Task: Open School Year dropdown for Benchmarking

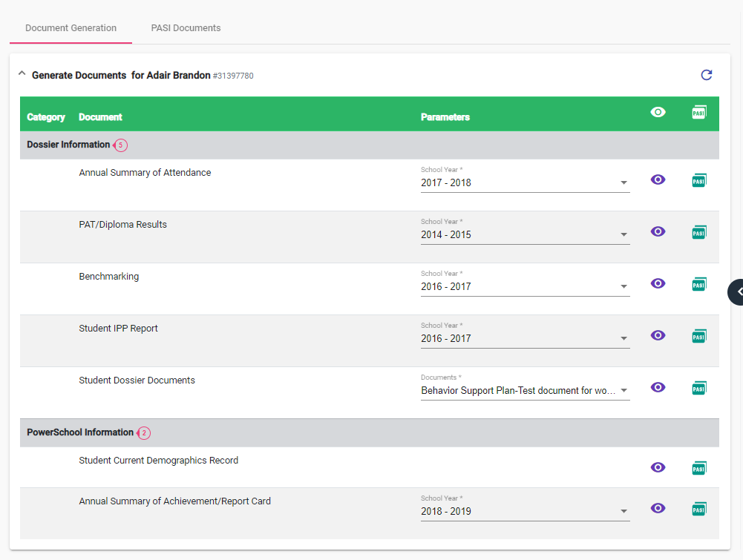Action: click(525, 286)
